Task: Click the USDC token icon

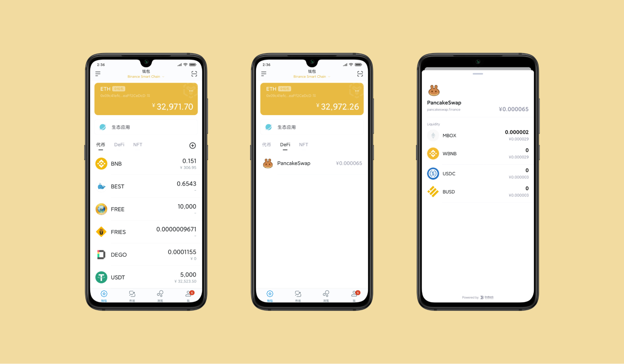Action: 434,173
